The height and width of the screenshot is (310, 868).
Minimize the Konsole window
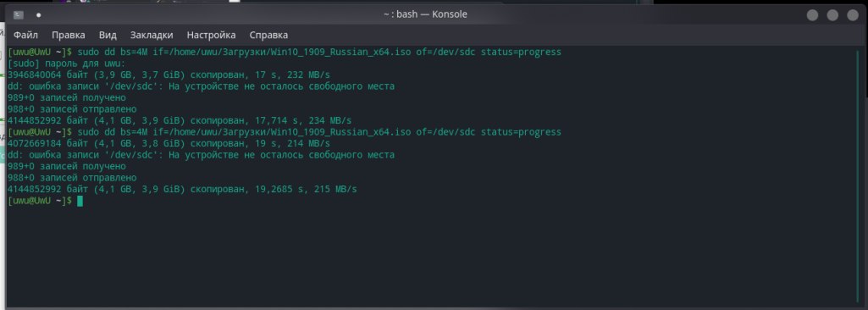[x=812, y=15]
